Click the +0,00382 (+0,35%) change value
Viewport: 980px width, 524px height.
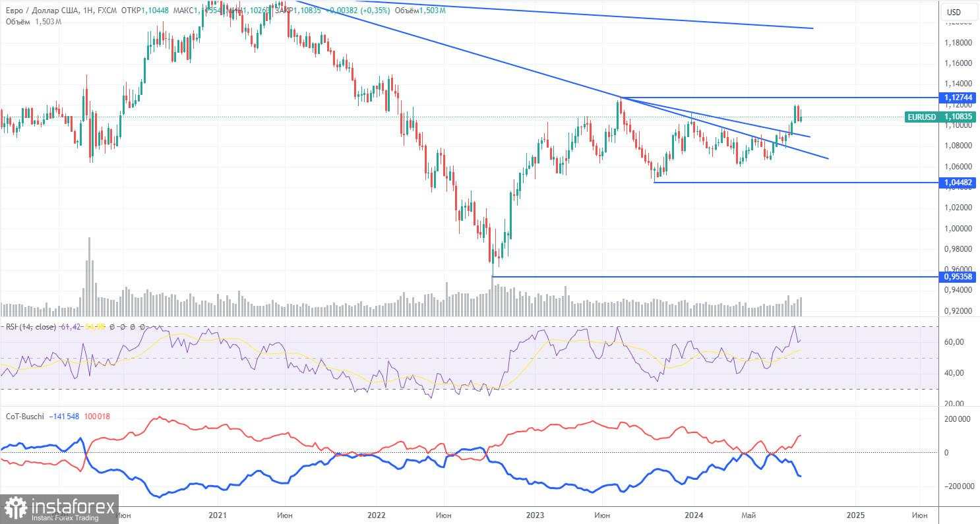coord(359,11)
